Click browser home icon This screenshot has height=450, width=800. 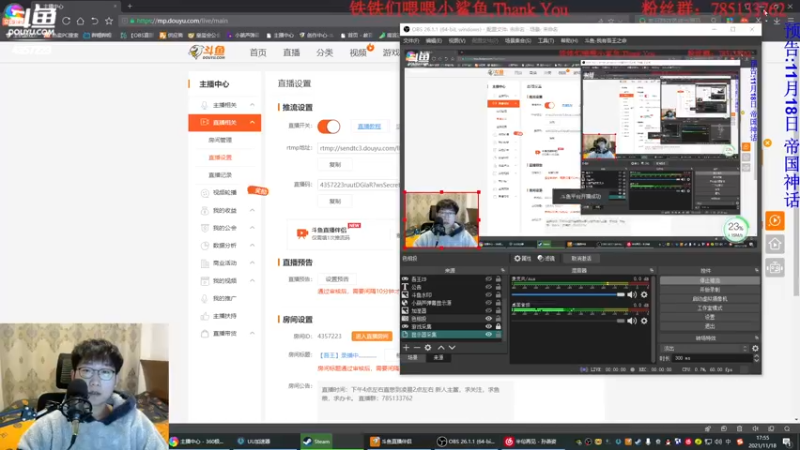click(81, 21)
